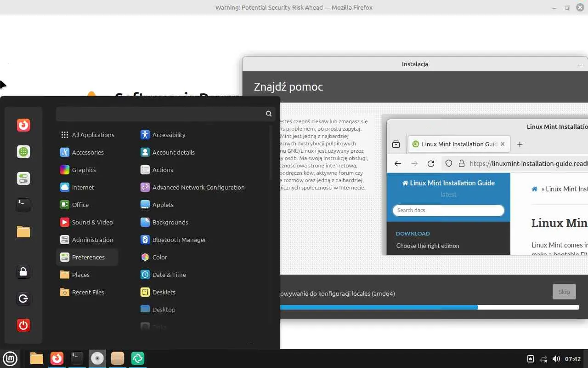The image size is (588, 368).
Task: Open the Internet category
Action: 87,187
